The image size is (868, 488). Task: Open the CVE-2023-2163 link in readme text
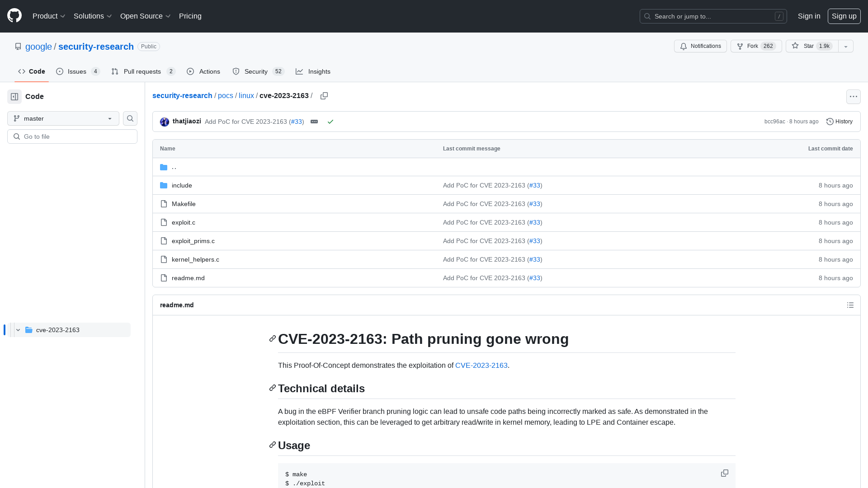point(481,365)
